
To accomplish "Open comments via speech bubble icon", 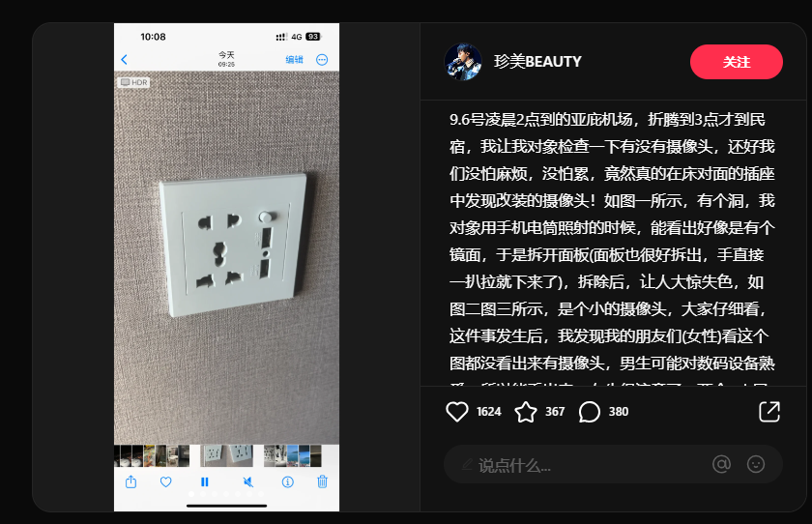I will point(590,412).
